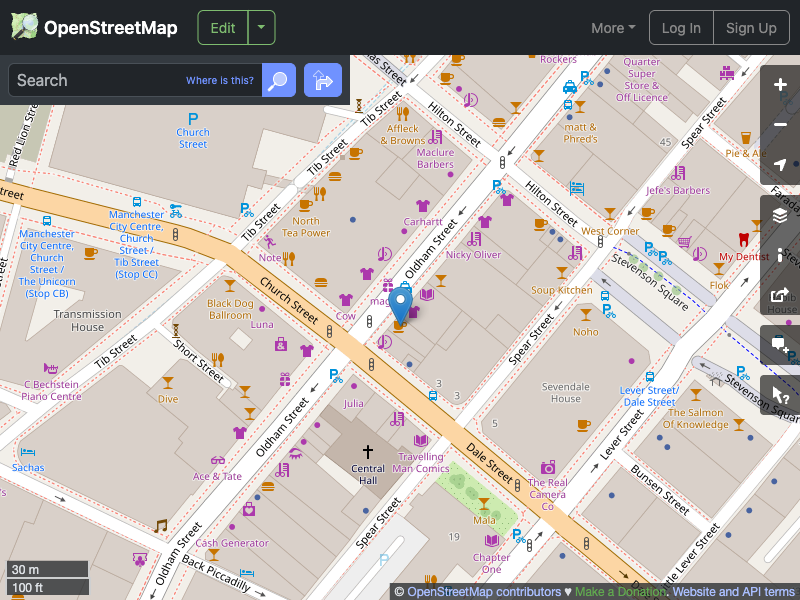Click the Where is this? link

[219, 80]
